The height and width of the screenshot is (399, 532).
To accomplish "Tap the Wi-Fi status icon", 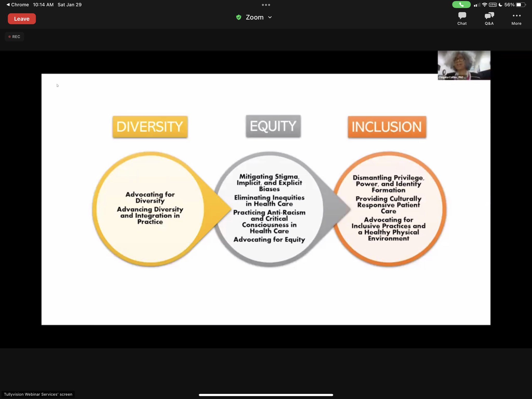I will (484, 5).
